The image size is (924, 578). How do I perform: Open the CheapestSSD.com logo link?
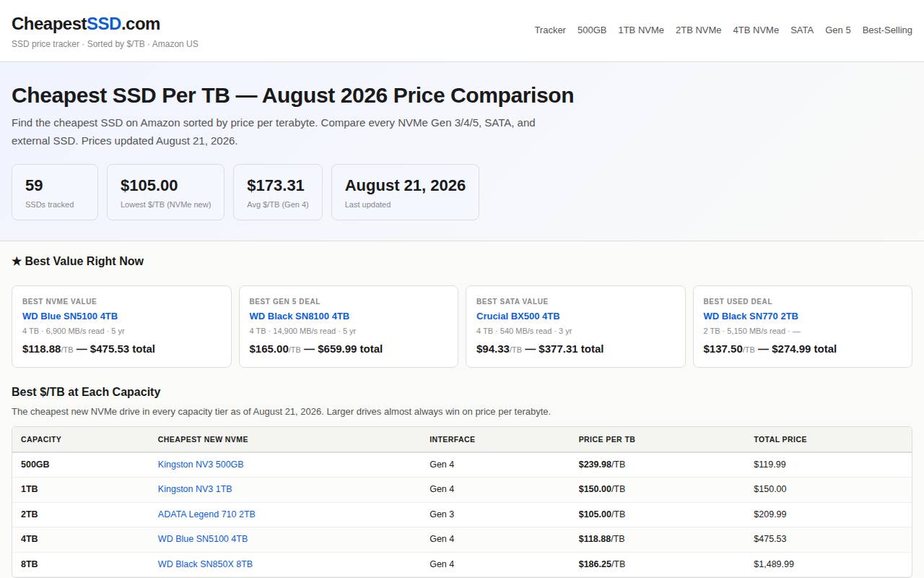[86, 24]
